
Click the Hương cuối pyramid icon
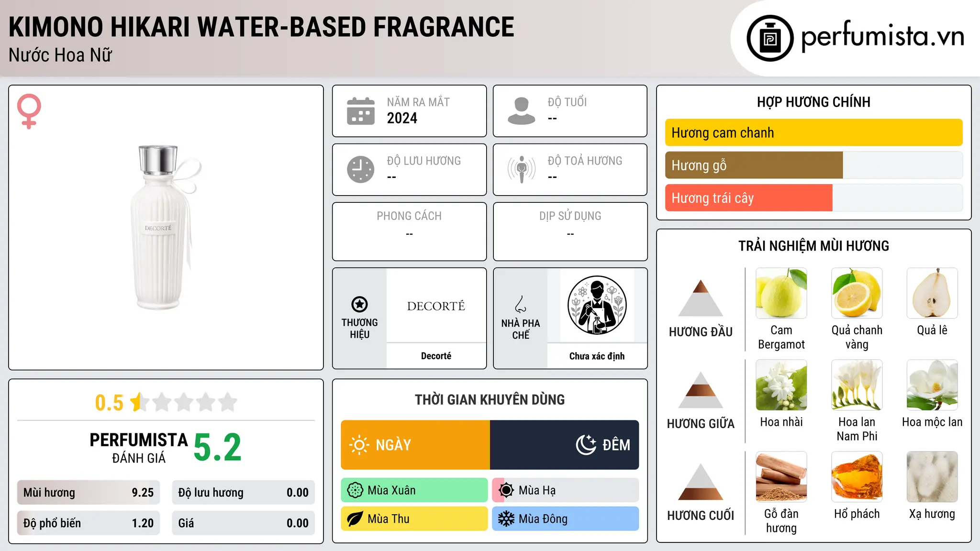(701, 482)
